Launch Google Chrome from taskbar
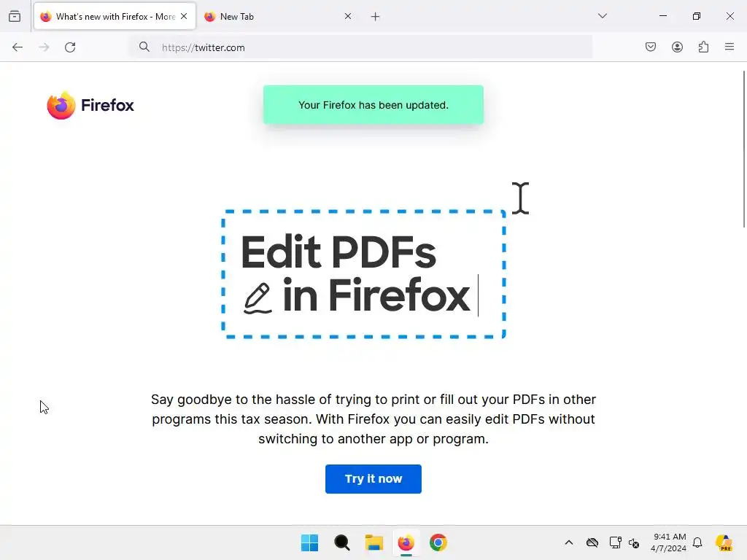This screenshot has width=747, height=560. coord(438,542)
